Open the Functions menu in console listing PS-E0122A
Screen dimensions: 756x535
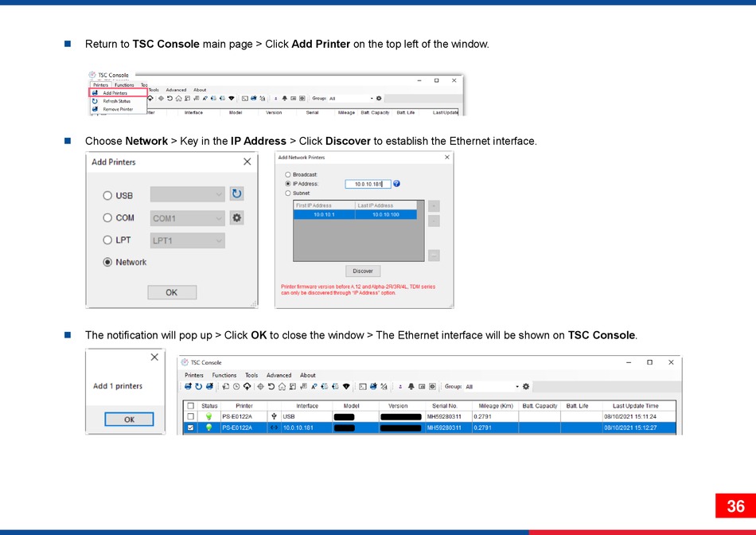coord(224,375)
